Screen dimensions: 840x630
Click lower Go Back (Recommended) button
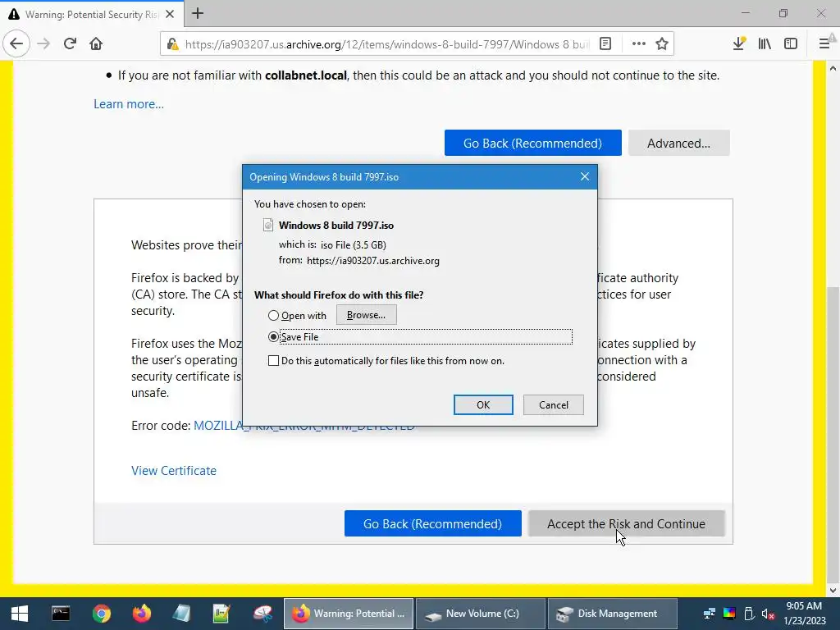pos(433,523)
